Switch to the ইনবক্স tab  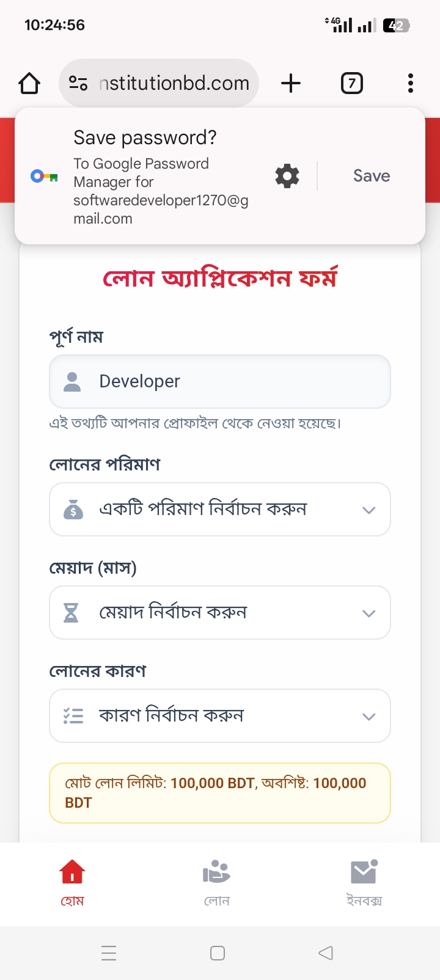[x=364, y=883]
